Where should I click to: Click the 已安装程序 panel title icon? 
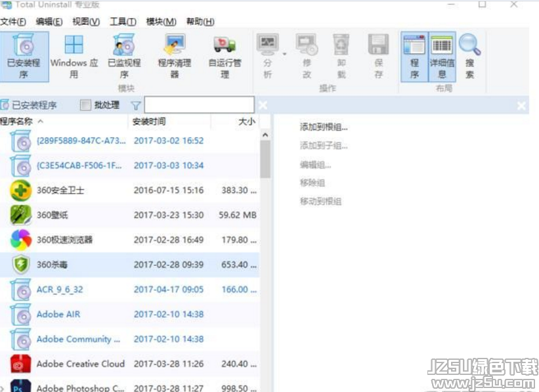pos(5,105)
